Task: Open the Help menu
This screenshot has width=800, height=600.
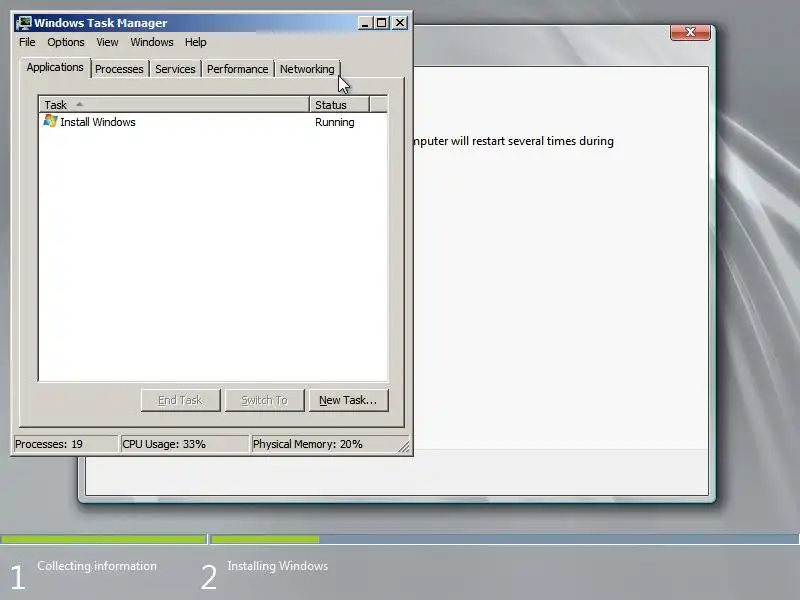Action: pyautogui.click(x=195, y=42)
